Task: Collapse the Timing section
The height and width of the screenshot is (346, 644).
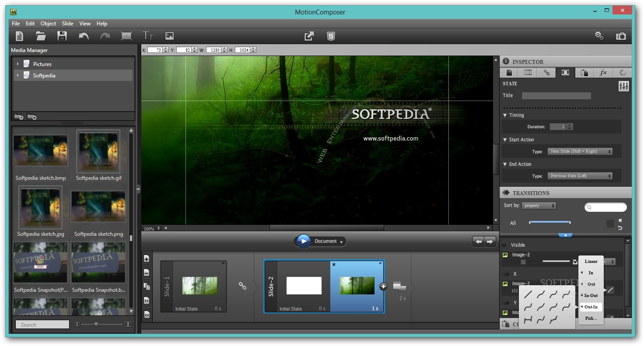Action: pos(505,115)
